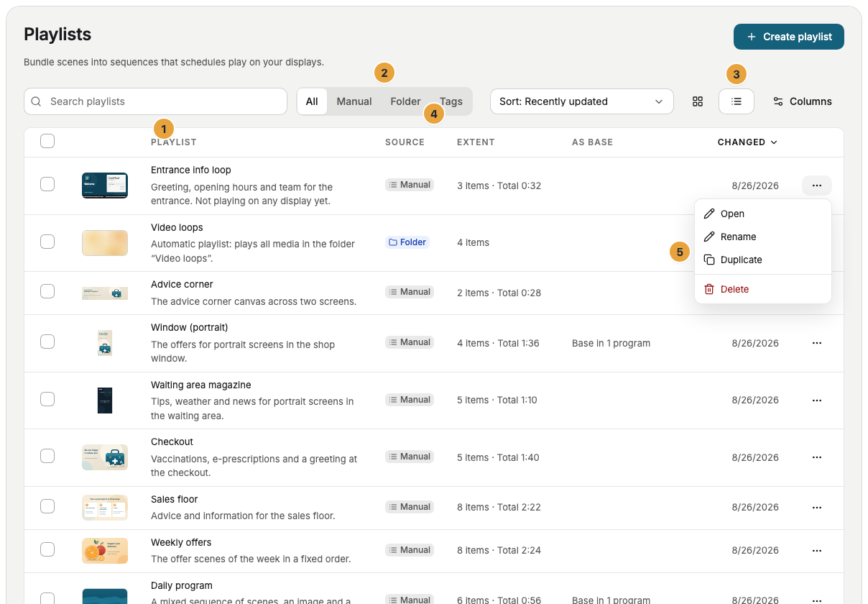Open the Weekly offers playlist title
Screen dimensions: 868x604
tap(181, 543)
